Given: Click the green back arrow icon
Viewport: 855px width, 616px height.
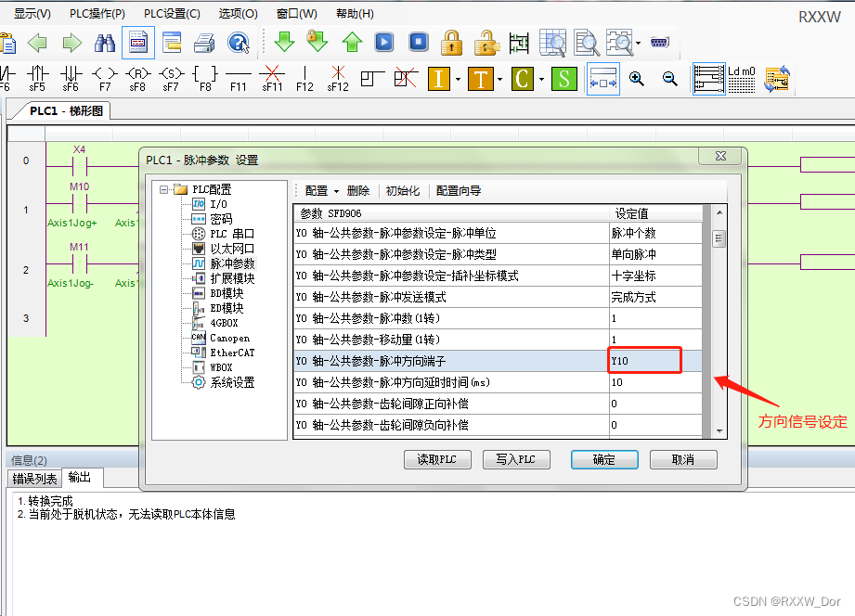Looking at the screenshot, I should (38, 42).
